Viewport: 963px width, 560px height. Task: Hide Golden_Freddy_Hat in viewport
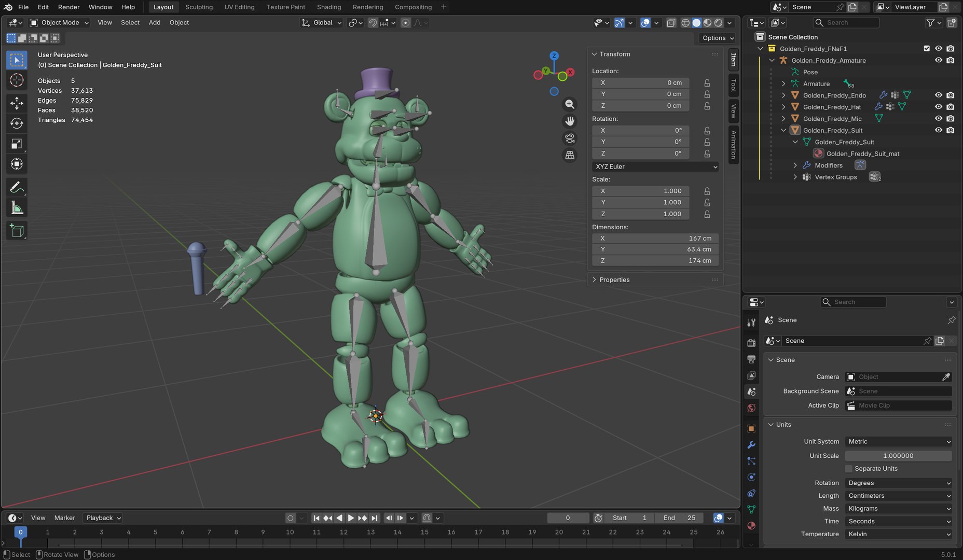point(939,107)
